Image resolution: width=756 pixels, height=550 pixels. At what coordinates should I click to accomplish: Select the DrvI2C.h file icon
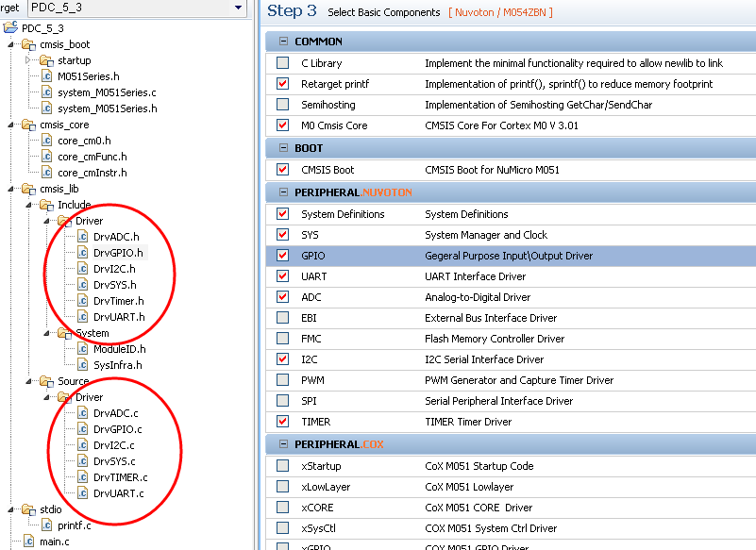point(83,269)
